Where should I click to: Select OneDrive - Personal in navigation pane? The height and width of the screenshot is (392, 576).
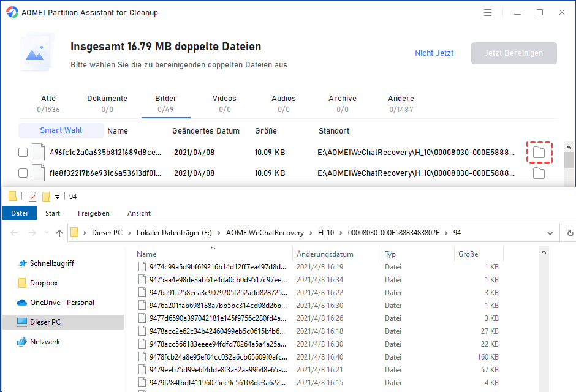(62, 303)
